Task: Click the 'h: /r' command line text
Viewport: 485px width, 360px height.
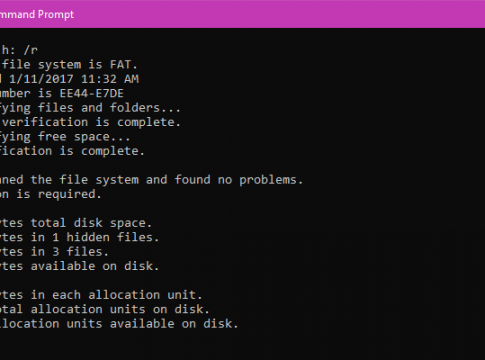Action: coord(19,50)
